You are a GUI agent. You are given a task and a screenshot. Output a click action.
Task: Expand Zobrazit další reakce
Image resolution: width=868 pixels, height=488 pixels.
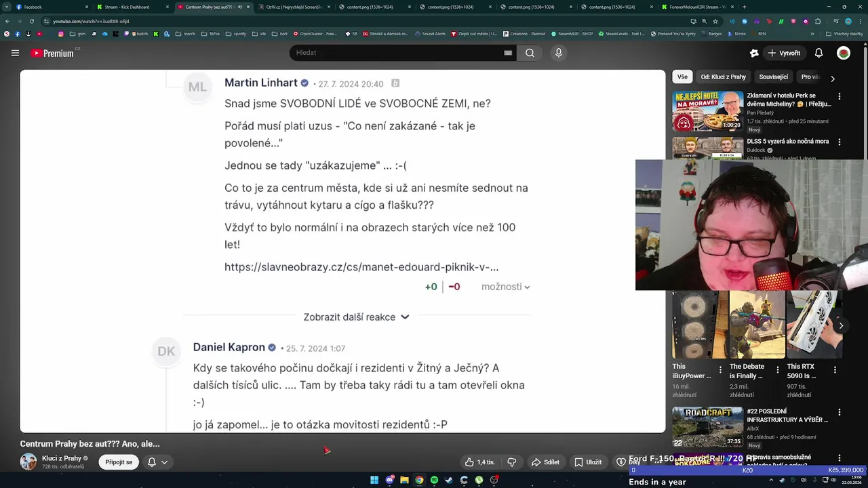click(356, 317)
